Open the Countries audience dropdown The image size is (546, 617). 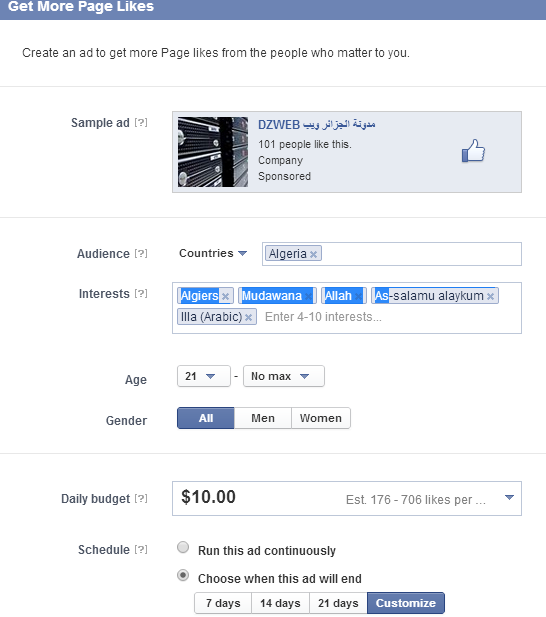213,253
